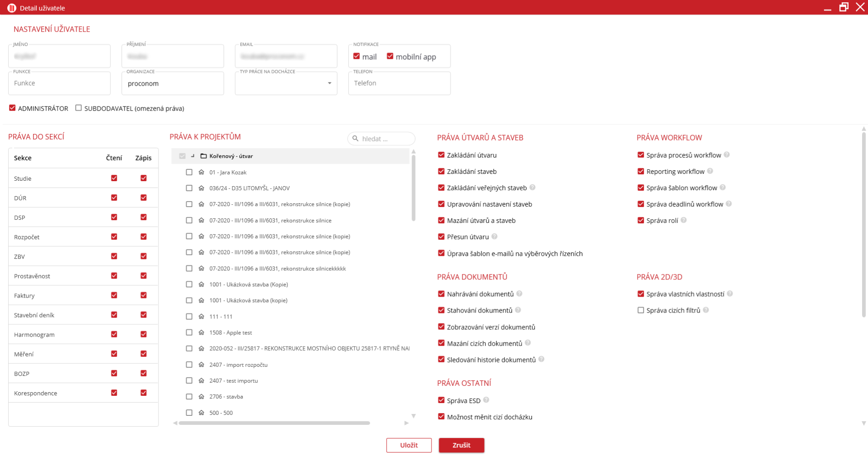Click folder icon of Kořenový - útvar

coord(203,156)
